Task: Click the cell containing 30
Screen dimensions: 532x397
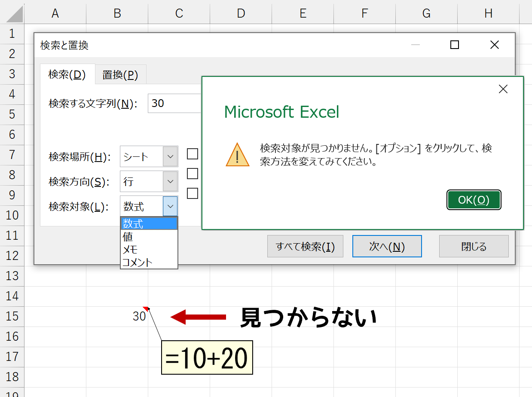Action: coord(117,317)
